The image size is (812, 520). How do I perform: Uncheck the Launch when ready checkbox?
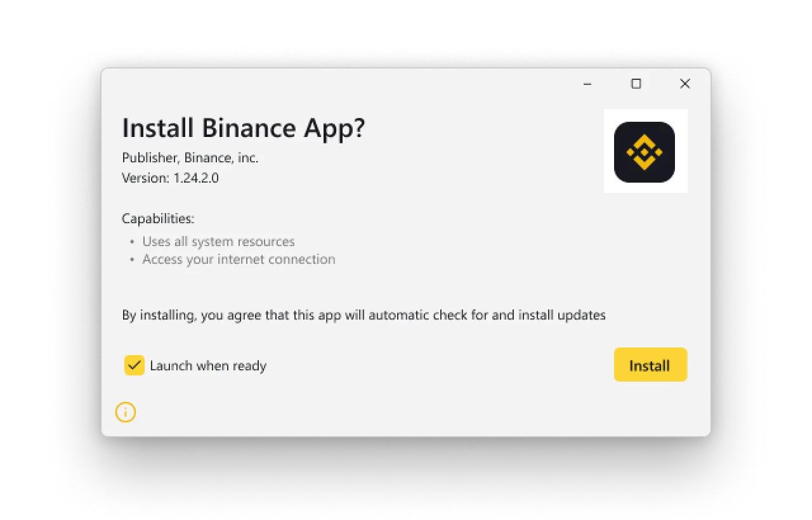pos(134,365)
